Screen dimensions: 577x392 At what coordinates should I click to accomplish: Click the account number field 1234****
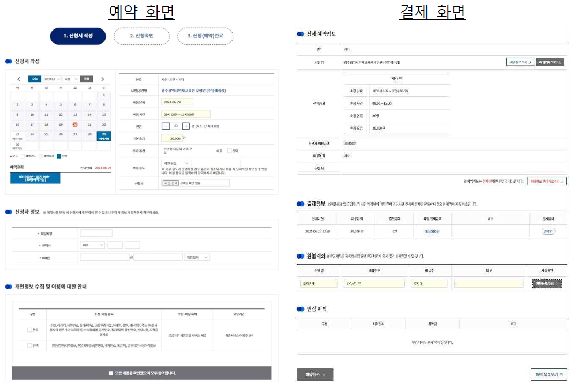(374, 283)
